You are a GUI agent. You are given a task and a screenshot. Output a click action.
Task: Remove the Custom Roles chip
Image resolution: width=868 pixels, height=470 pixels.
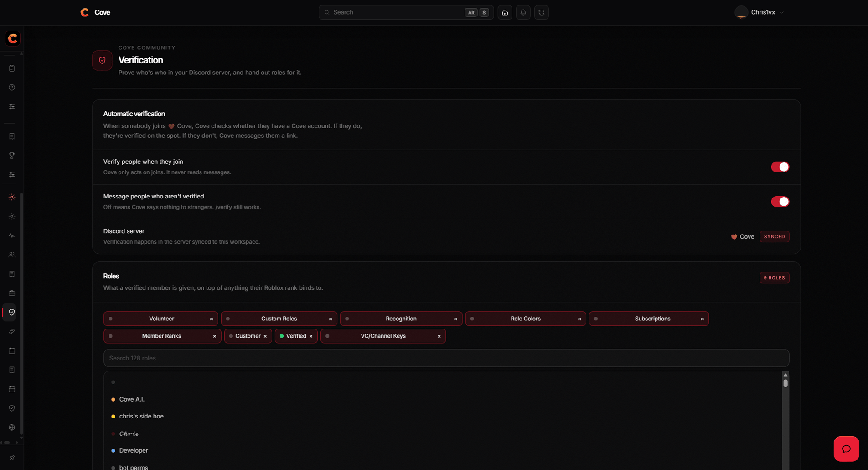331,319
